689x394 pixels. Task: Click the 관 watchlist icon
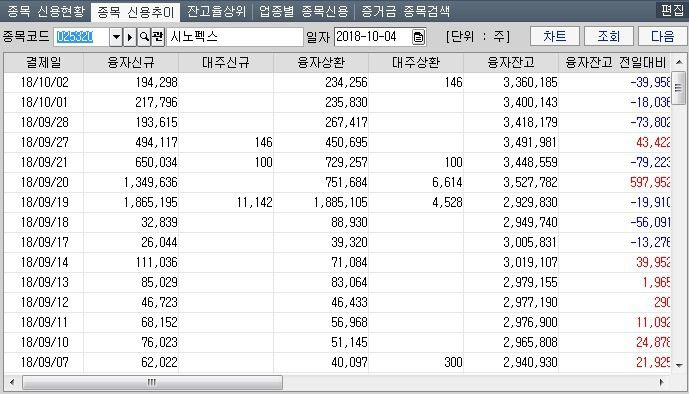pyautogui.click(x=158, y=37)
